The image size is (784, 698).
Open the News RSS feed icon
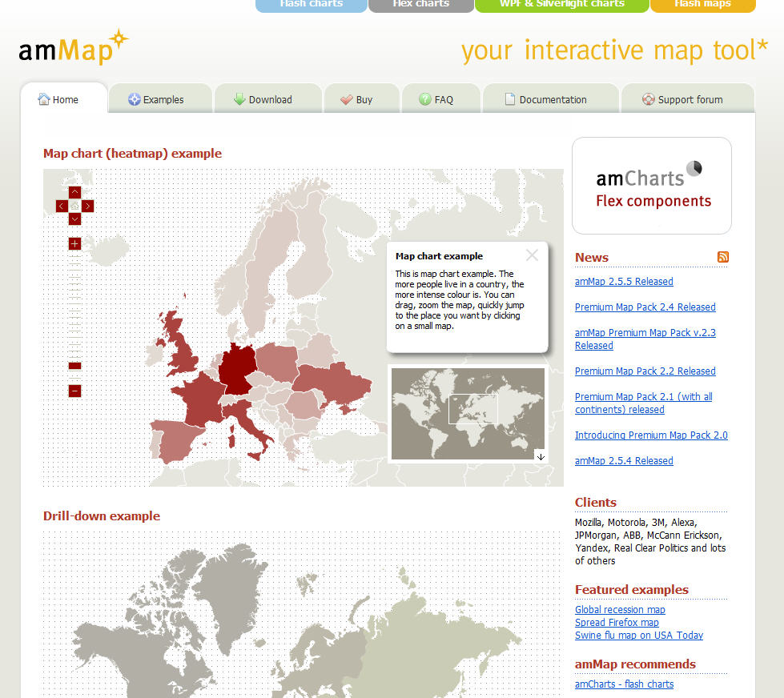(723, 257)
